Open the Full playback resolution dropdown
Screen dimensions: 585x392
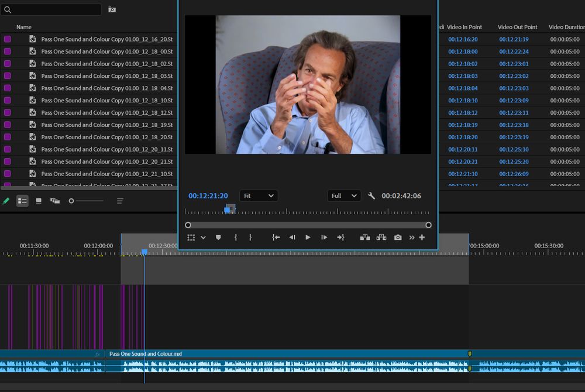[344, 196]
